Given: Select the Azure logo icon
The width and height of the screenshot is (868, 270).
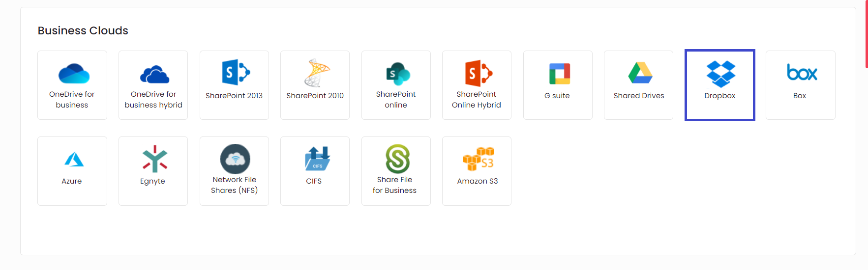Looking at the screenshot, I should pyautogui.click(x=74, y=160).
